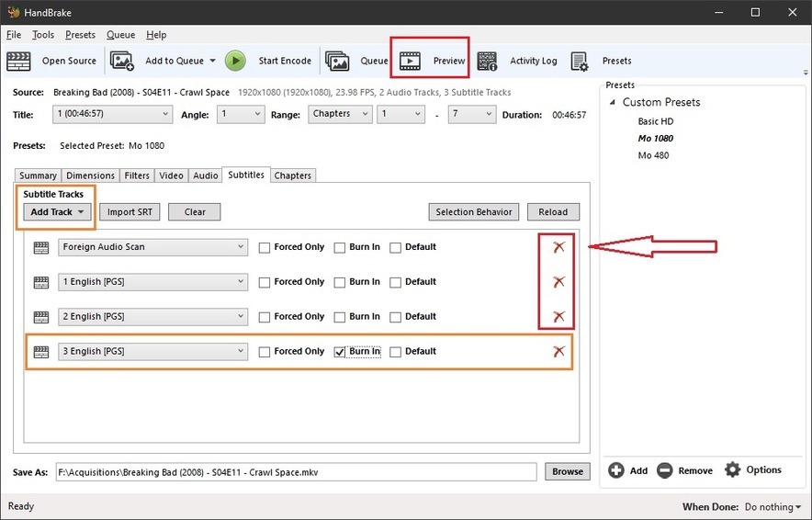This screenshot has width=812, height=520.
Task: Switch to the Video tab
Action: coord(171,175)
